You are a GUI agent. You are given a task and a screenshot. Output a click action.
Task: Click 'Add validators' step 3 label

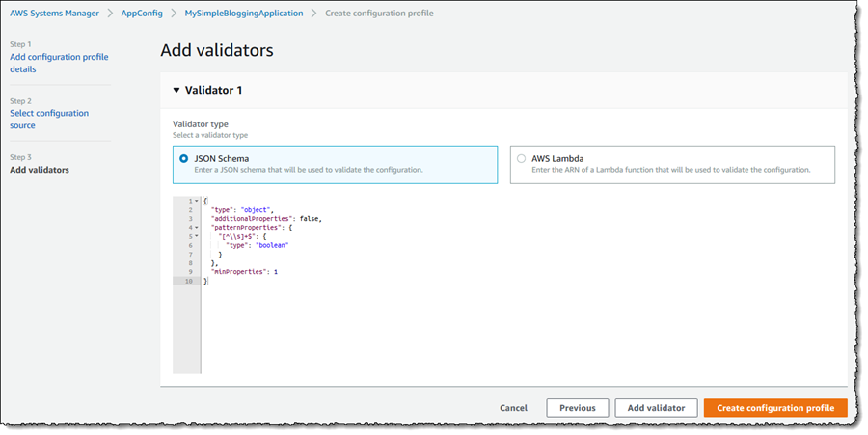point(40,170)
